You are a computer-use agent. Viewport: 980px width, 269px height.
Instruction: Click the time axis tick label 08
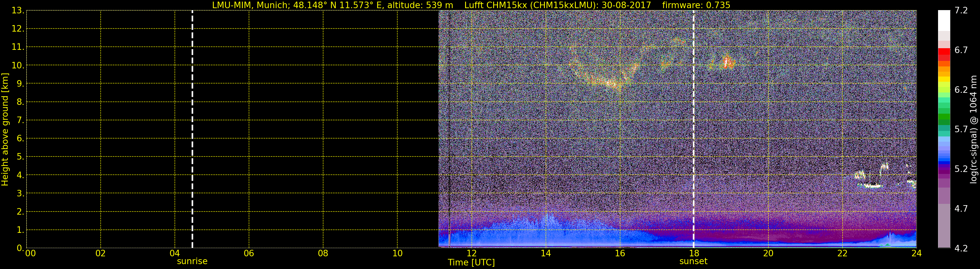323,253
